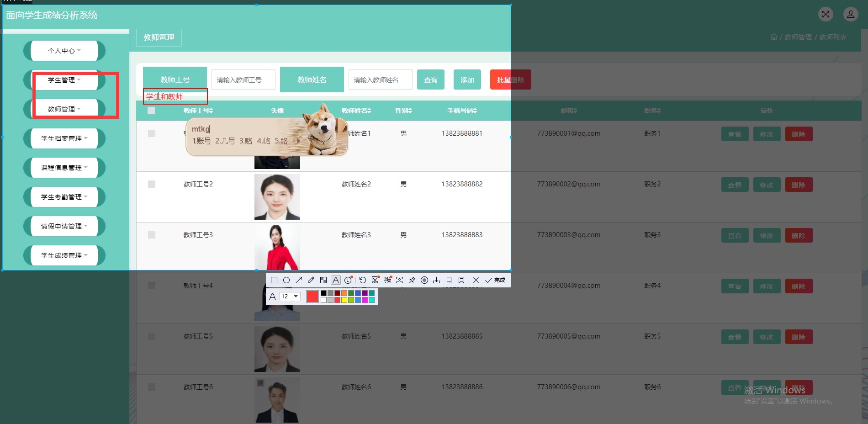This screenshot has width=868, height=424.
Task: Click 完成 to finish the screenshot
Action: tap(495, 280)
